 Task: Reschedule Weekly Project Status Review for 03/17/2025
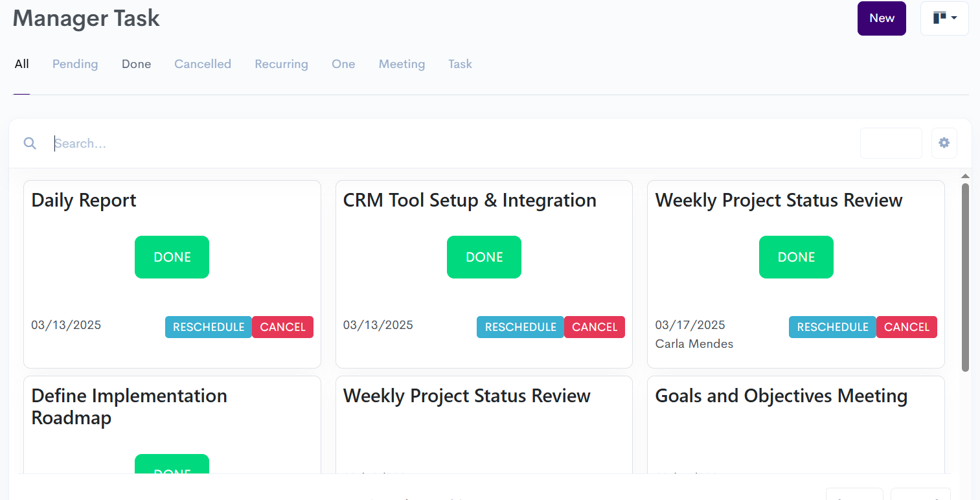coord(832,327)
